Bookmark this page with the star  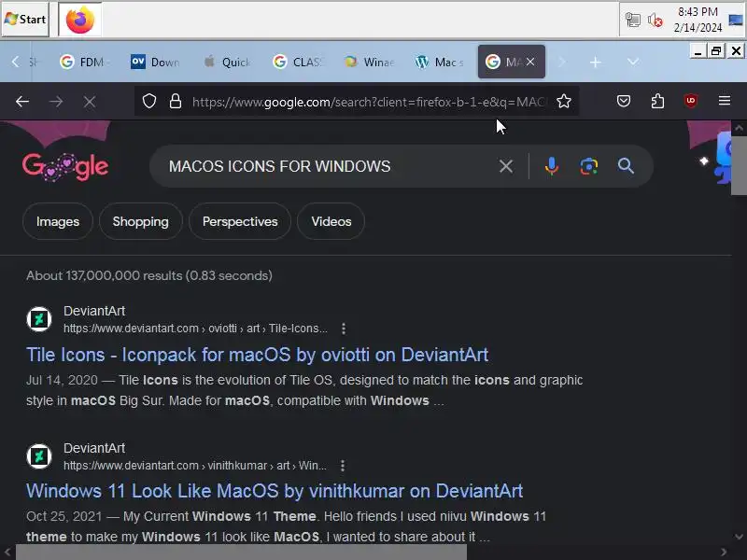(564, 102)
